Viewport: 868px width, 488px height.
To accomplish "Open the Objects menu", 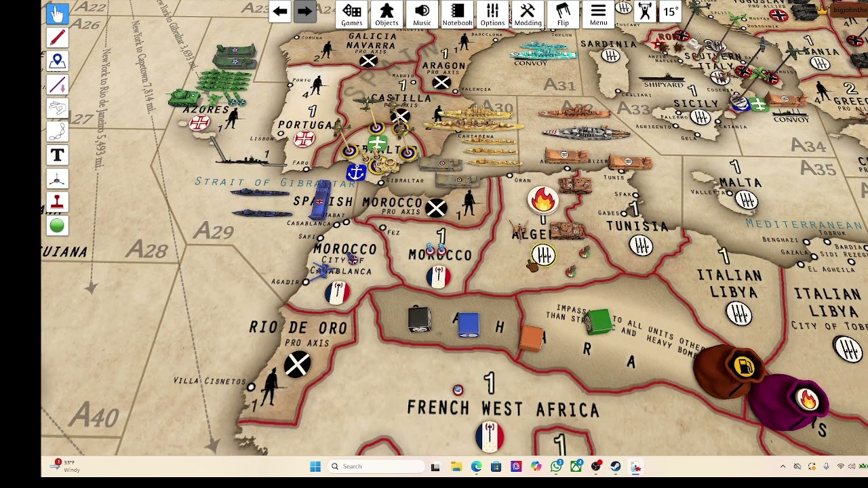I will point(387,14).
